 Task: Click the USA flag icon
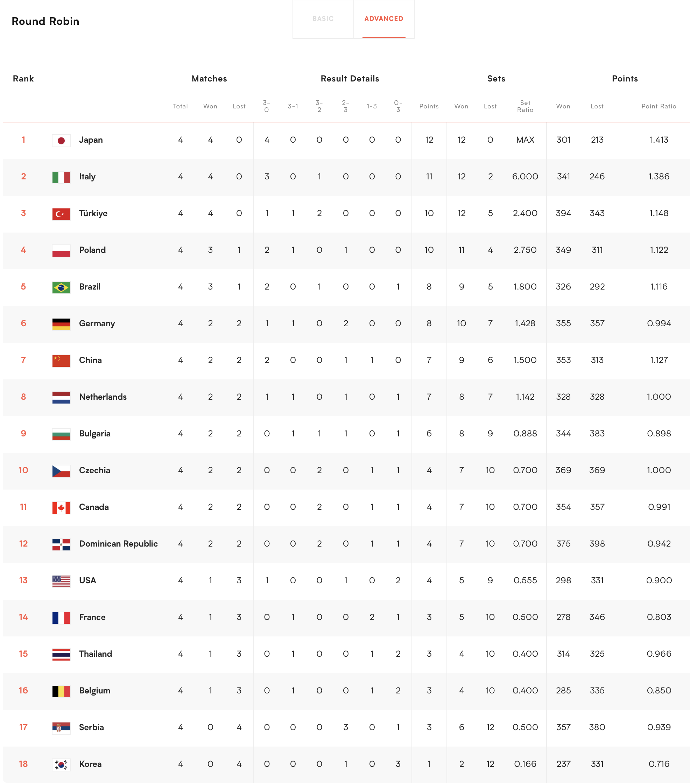61,581
